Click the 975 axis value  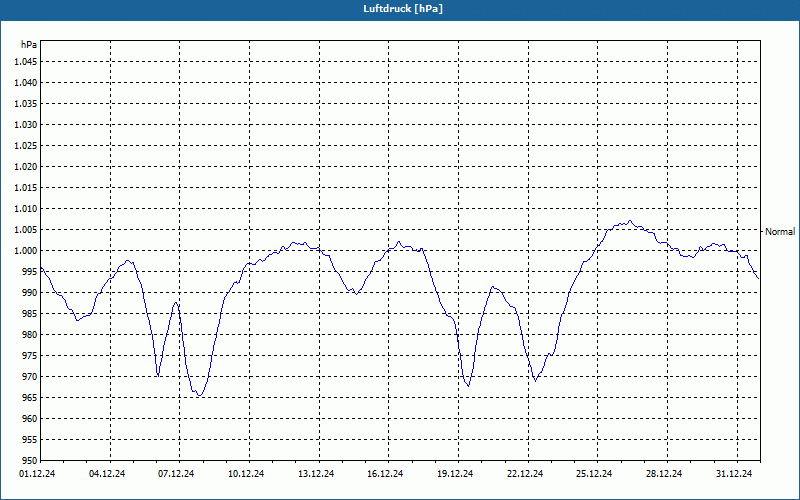[x=30, y=356]
